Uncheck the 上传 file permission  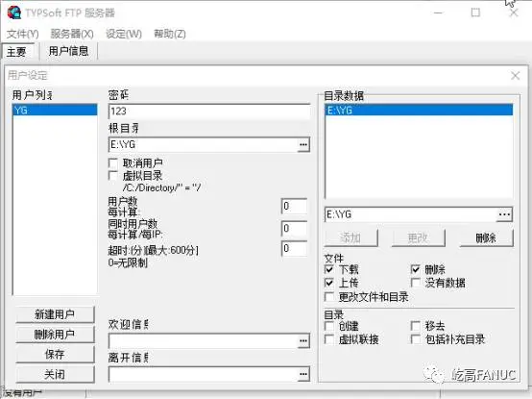pyautogui.click(x=329, y=283)
